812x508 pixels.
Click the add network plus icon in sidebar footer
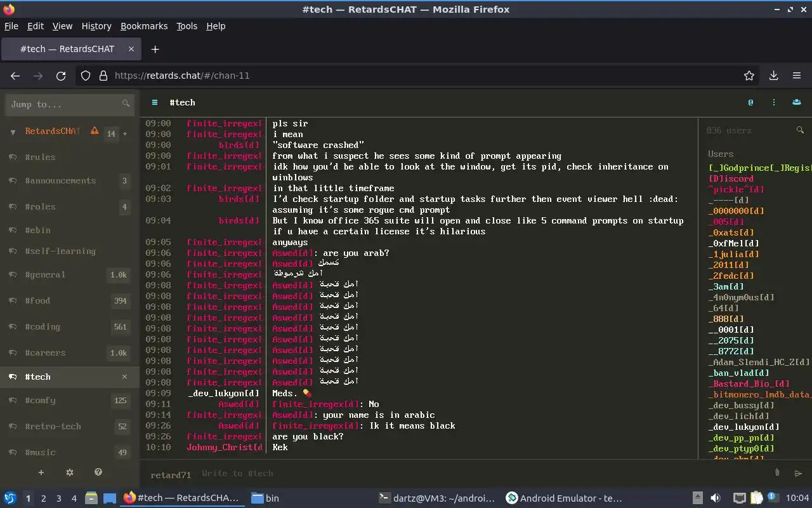[x=41, y=472]
